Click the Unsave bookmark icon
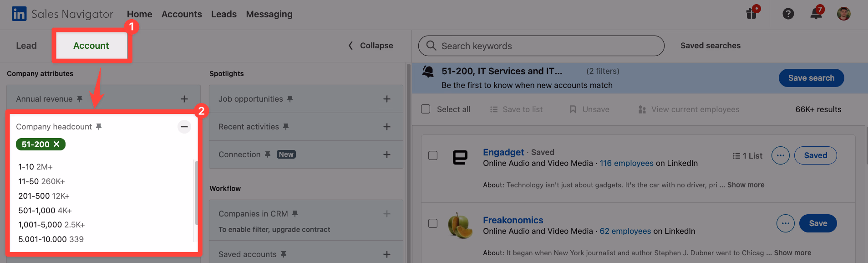 (573, 109)
